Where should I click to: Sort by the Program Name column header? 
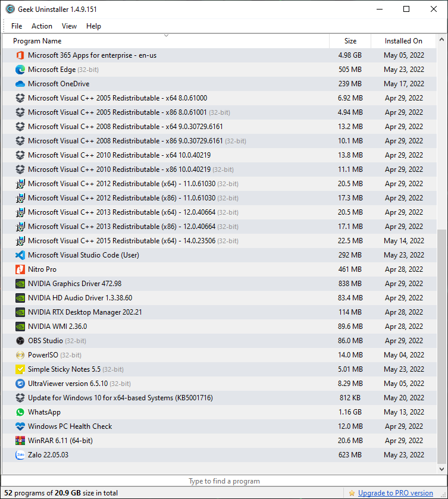pos(165,41)
